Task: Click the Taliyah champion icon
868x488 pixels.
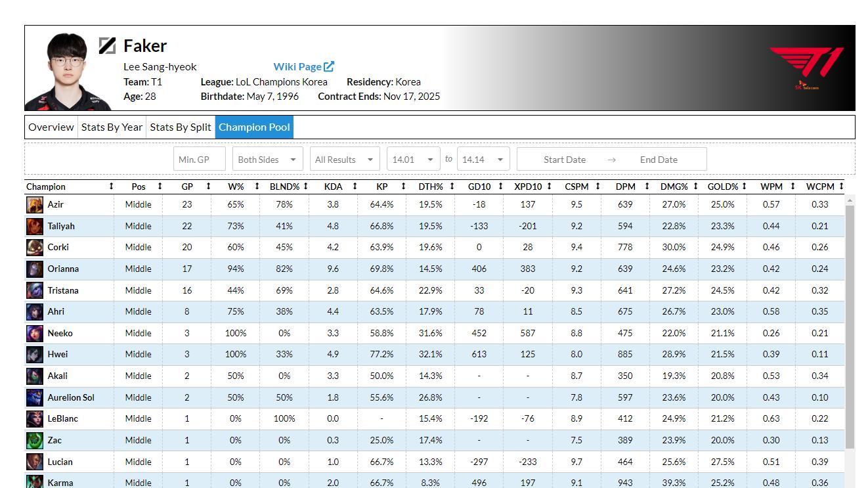Action: coord(35,226)
